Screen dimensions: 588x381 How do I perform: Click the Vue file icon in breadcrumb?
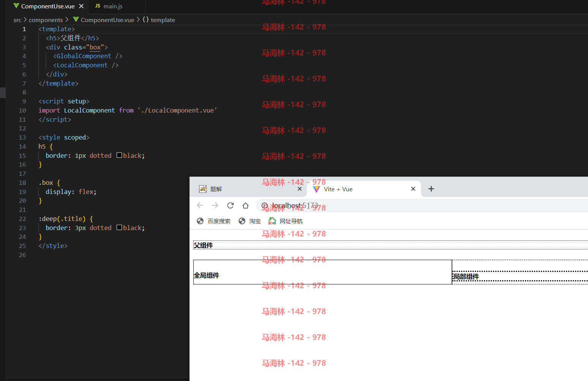[x=76, y=19]
